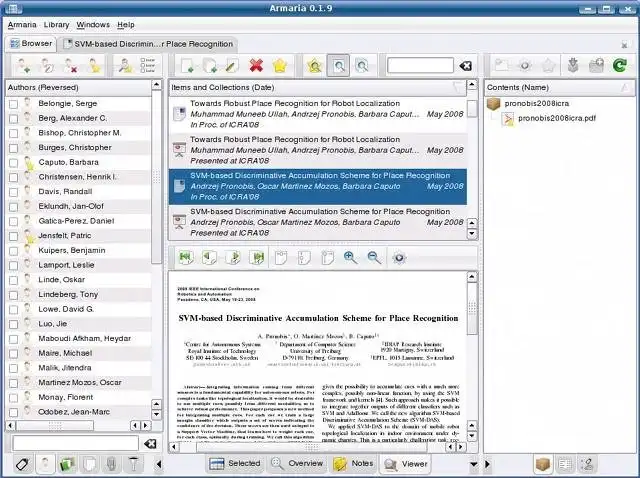Zoom in on the document
640x478 pixels.
pyautogui.click(x=350, y=257)
